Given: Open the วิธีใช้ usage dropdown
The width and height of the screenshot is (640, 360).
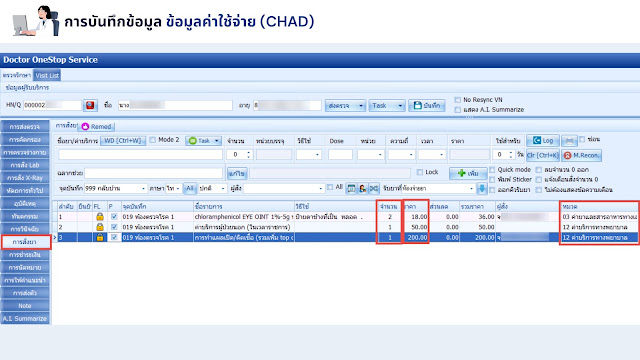Looking at the screenshot, I should 317,155.
